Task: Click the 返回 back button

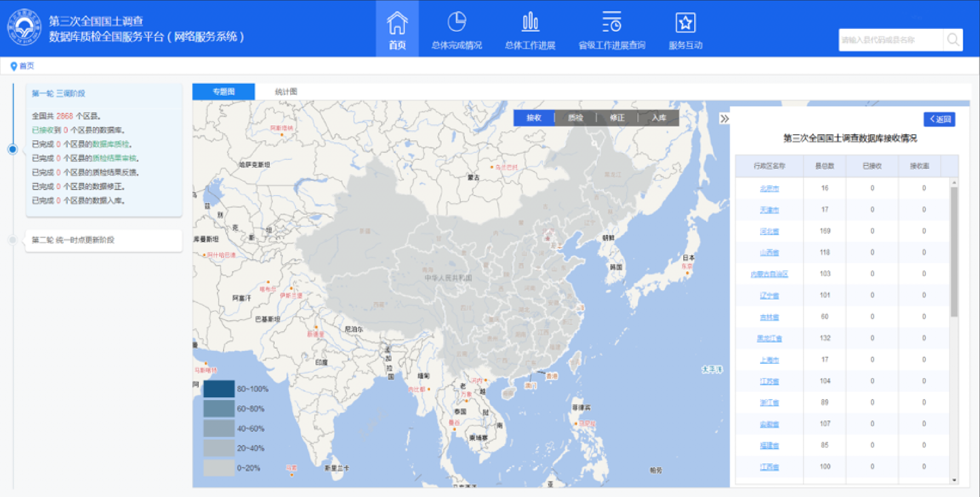Action: click(939, 119)
